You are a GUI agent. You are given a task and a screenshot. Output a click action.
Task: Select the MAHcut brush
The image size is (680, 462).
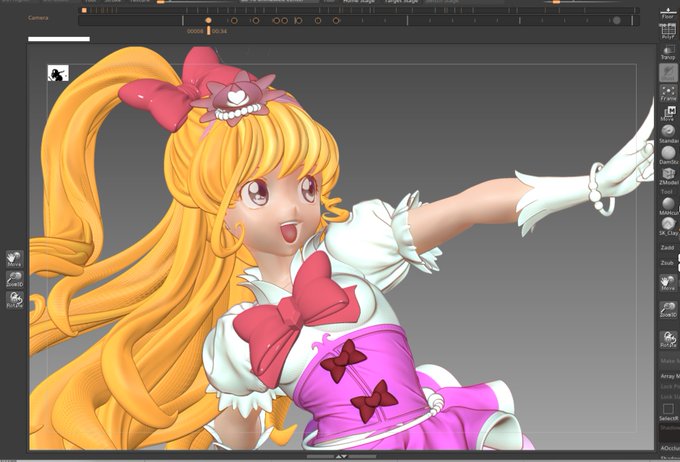668,206
